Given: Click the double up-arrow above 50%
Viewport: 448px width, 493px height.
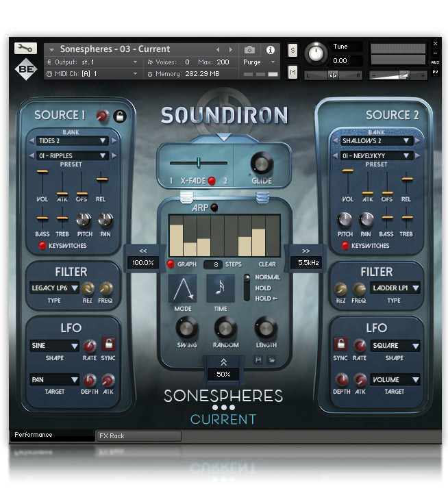Looking at the screenshot, I should [224, 362].
